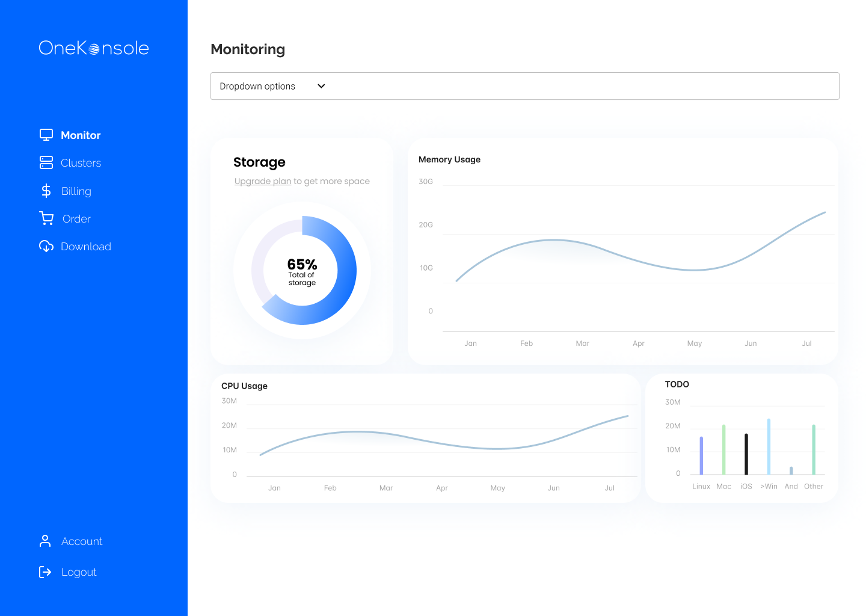This screenshot has width=866, height=616.
Task: Click the Logout text label
Action: 79,572
